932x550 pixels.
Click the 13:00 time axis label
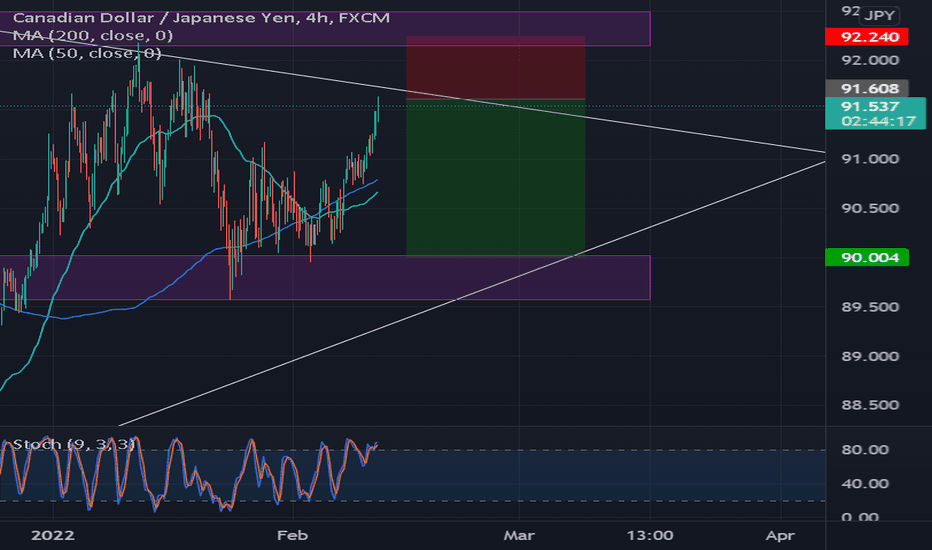coord(650,536)
